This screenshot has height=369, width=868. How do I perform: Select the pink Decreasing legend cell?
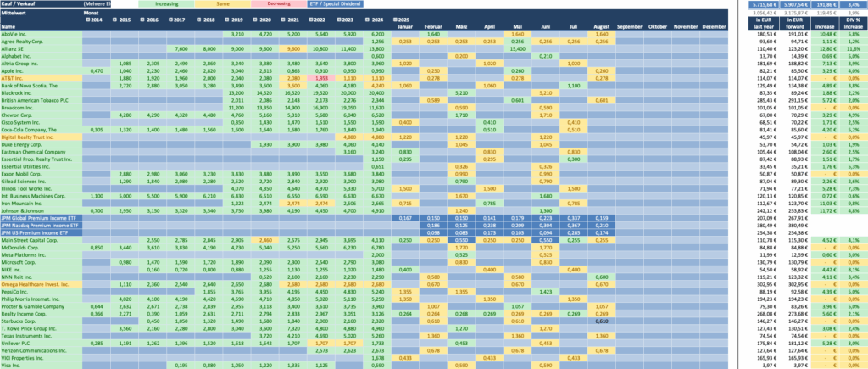click(x=278, y=4)
